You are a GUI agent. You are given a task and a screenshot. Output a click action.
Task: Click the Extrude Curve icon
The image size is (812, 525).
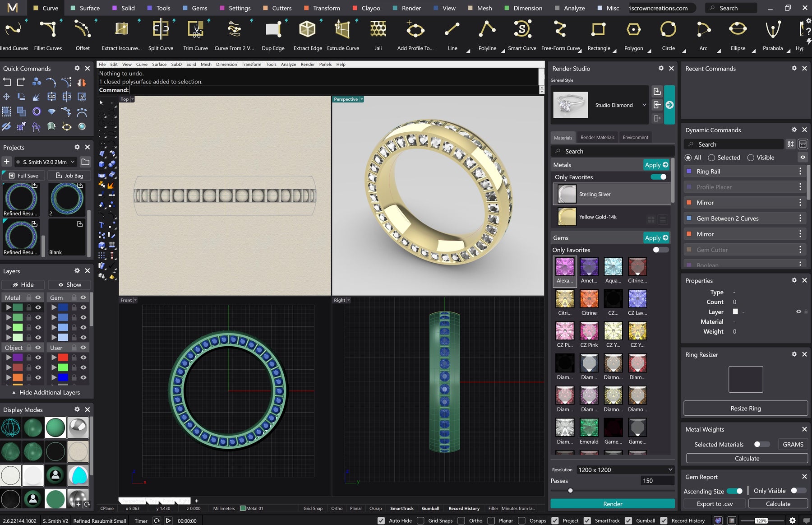point(343,32)
